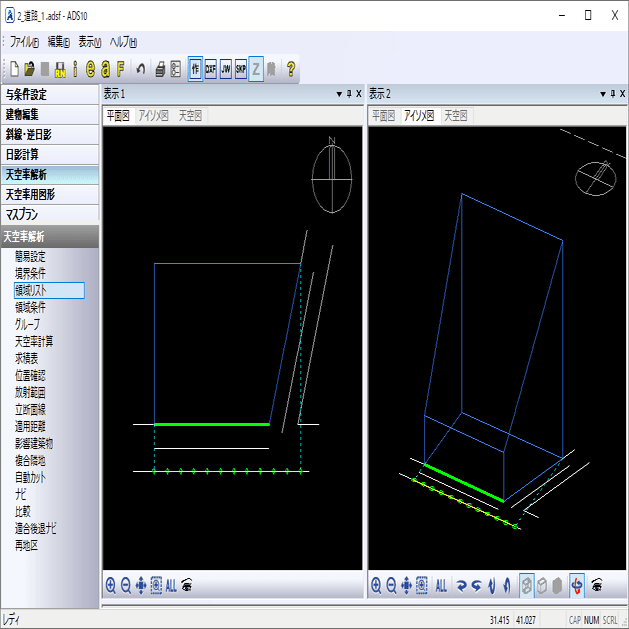The image size is (629, 629).
Task: Click the RN save-as icon
Action: point(60,69)
